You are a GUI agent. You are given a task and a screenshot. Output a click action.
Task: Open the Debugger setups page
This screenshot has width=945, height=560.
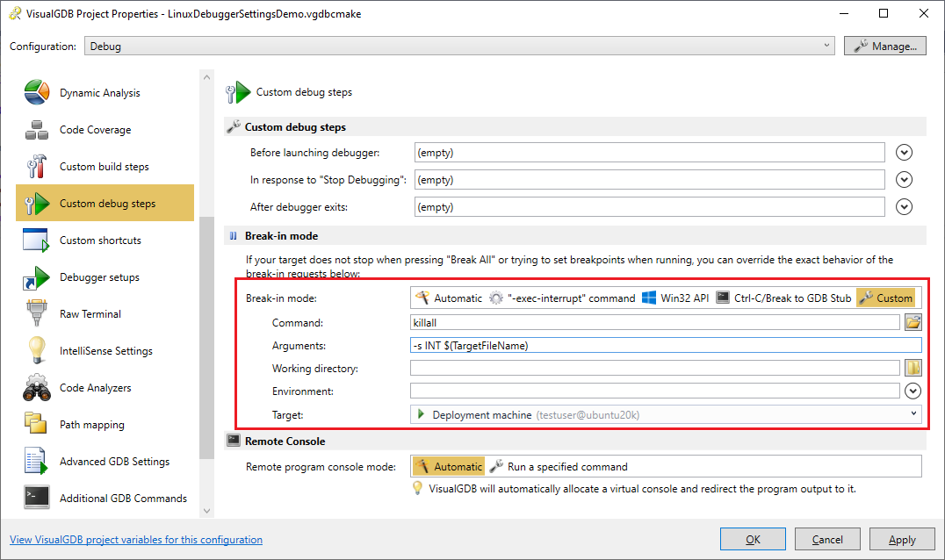pyautogui.click(x=105, y=277)
